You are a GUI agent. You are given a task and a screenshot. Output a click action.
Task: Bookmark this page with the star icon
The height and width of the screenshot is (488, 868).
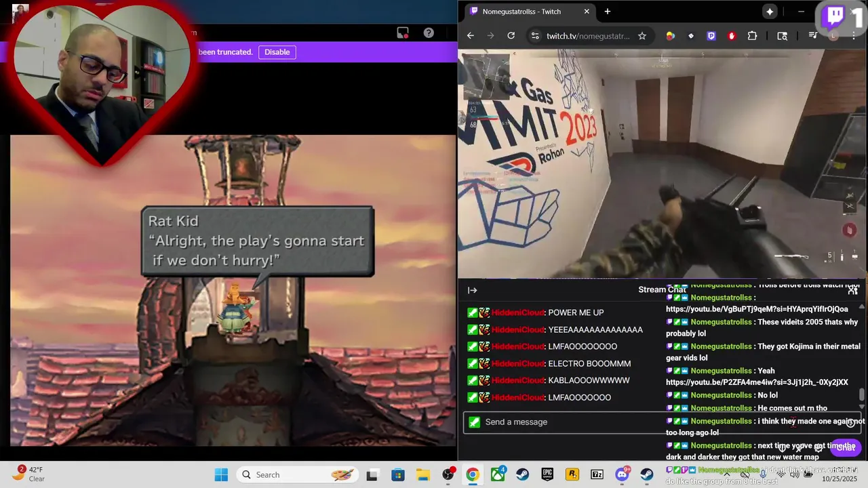[642, 36]
